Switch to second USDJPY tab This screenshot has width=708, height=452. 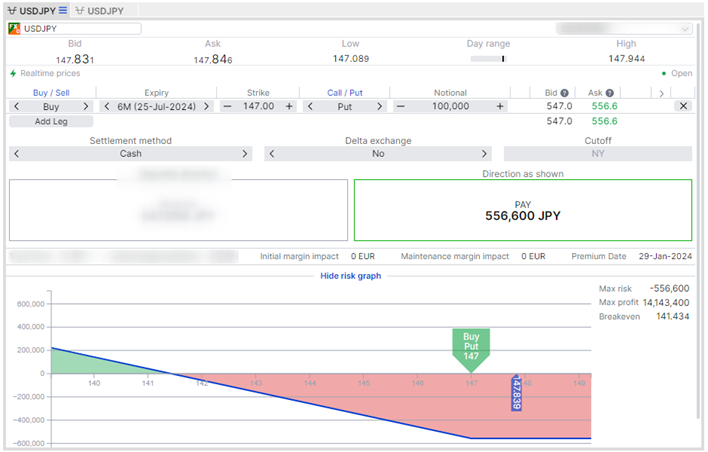click(x=100, y=10)
